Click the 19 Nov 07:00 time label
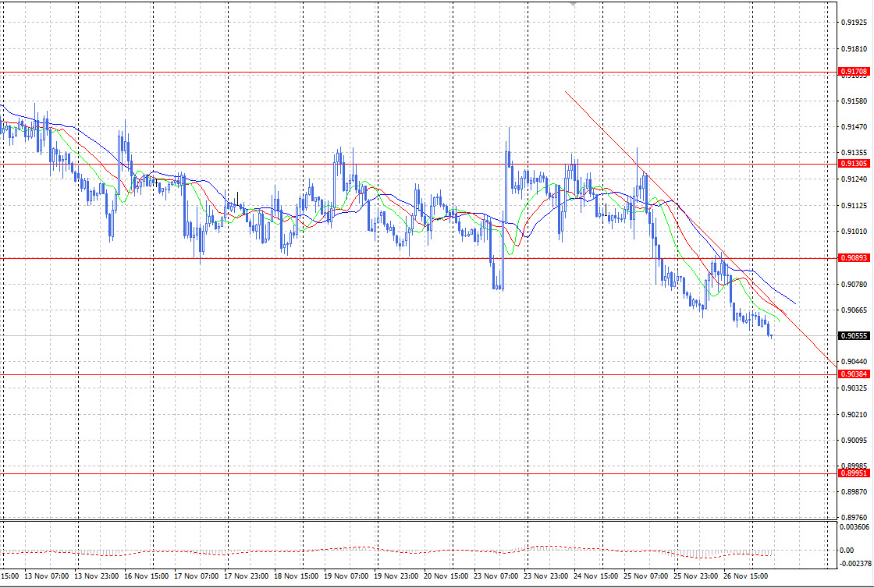Viewport: 874px width, 588px height. pos(346,576)
